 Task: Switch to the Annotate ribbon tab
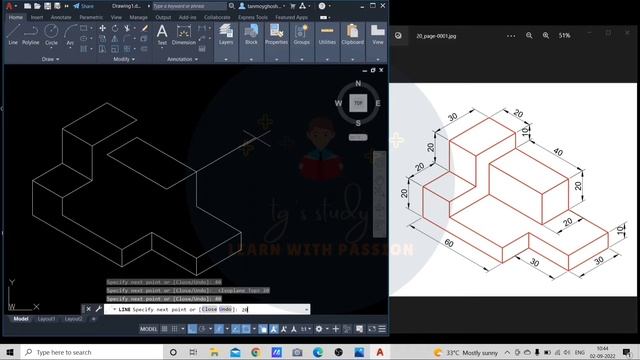61,17
